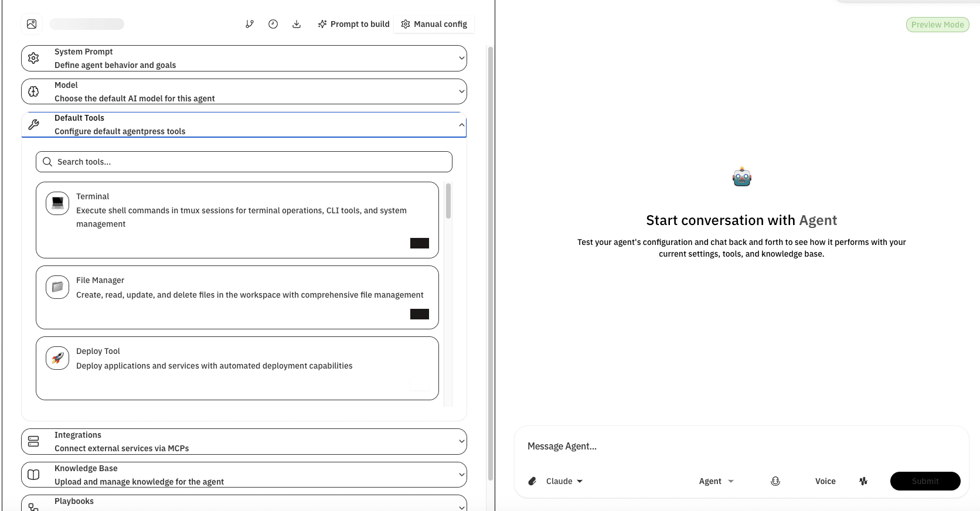The width and height of the screenshot is (980, 511).
Task: Click the download export icon
Action: pos(297,24)
